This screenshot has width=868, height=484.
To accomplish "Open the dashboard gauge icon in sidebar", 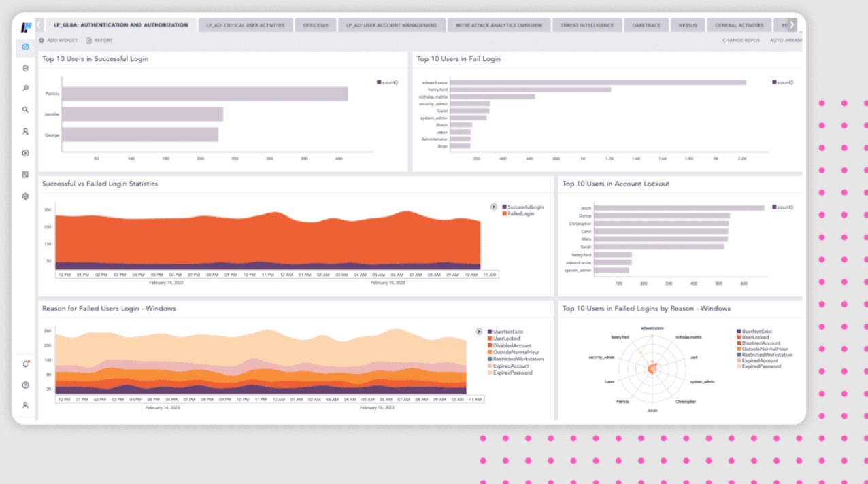I will pos(25,47).
